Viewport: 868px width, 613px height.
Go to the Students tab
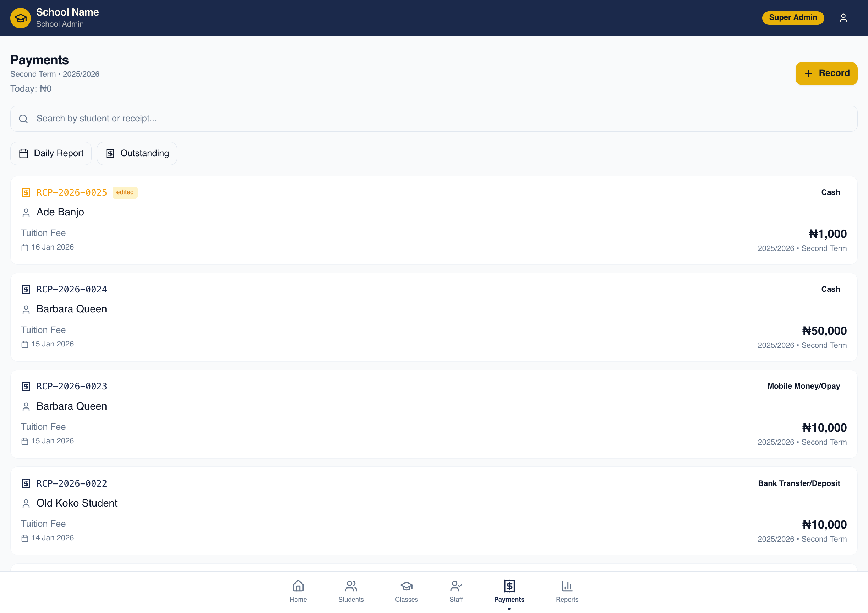tap(350, 591)
